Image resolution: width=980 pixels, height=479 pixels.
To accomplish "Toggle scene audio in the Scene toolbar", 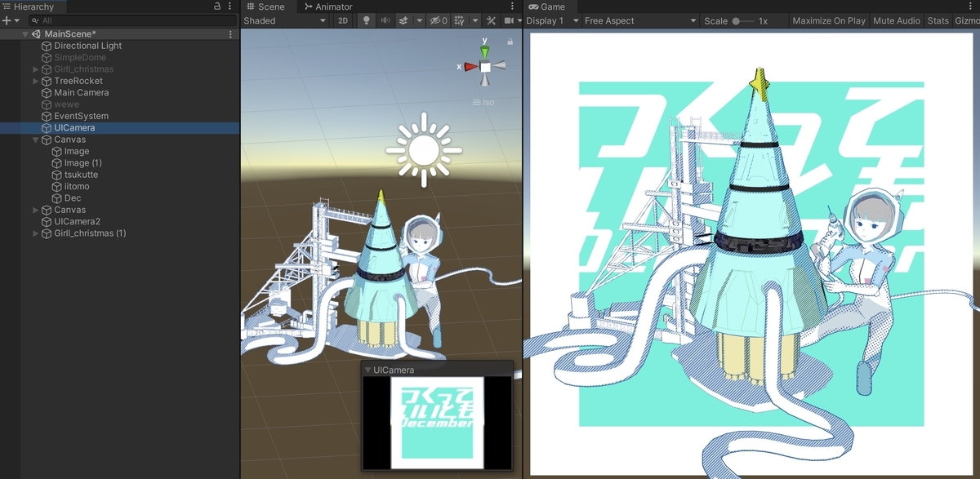I will point(385,20).
